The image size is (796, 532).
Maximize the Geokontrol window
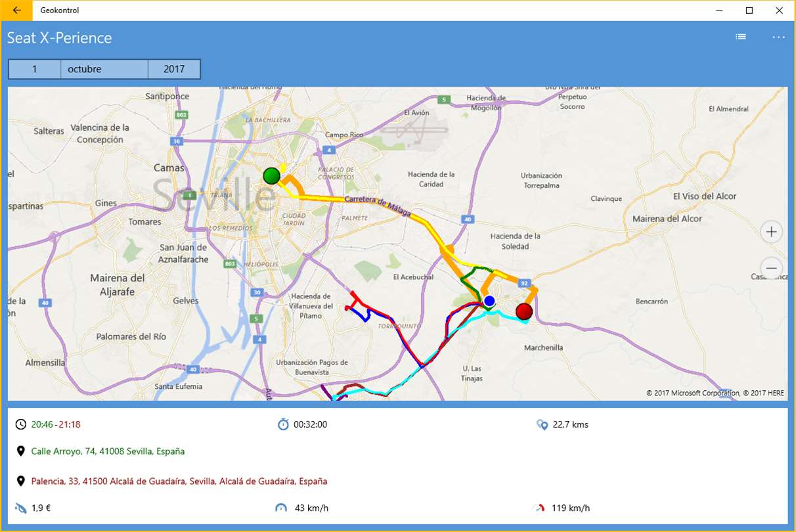click(x=749, y=11)
